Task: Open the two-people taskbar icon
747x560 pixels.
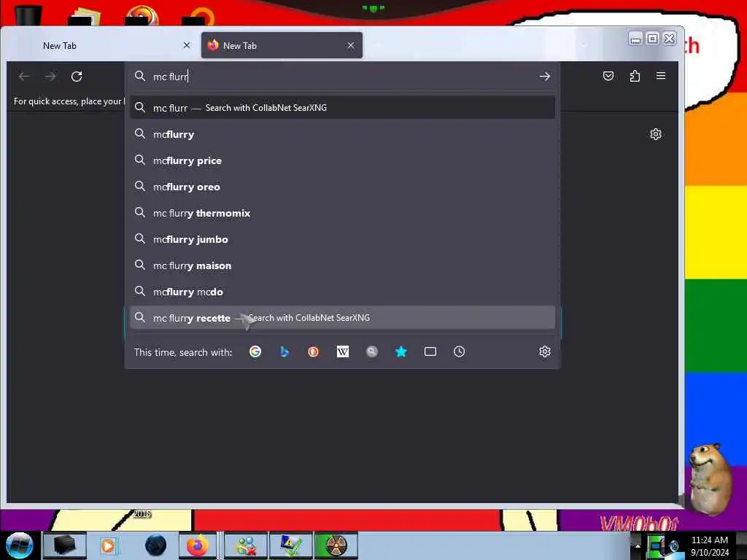Action: pos(246,545)
